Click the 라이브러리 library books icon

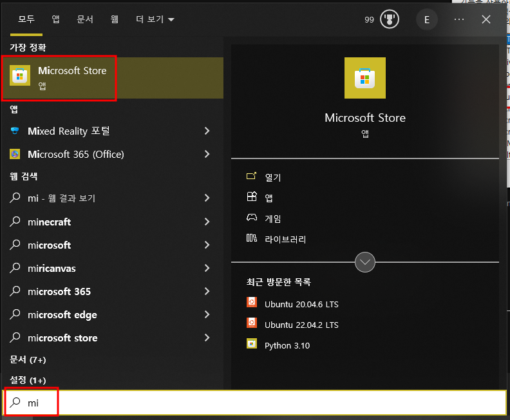251,238
